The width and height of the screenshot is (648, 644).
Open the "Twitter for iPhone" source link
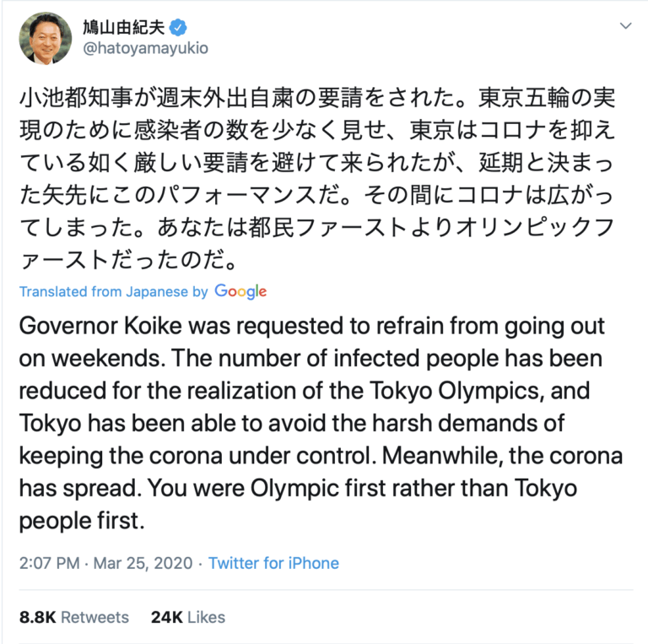[x=273, y=563]
